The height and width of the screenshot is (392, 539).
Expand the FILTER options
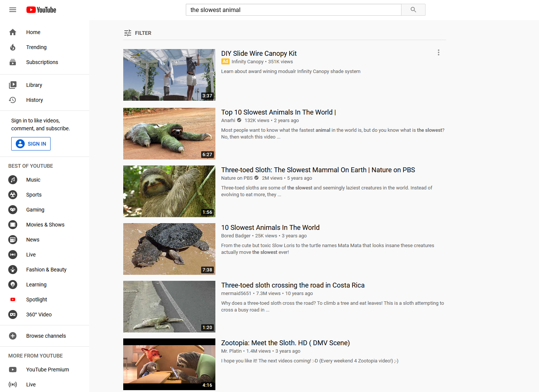click(x=138, y=33)
